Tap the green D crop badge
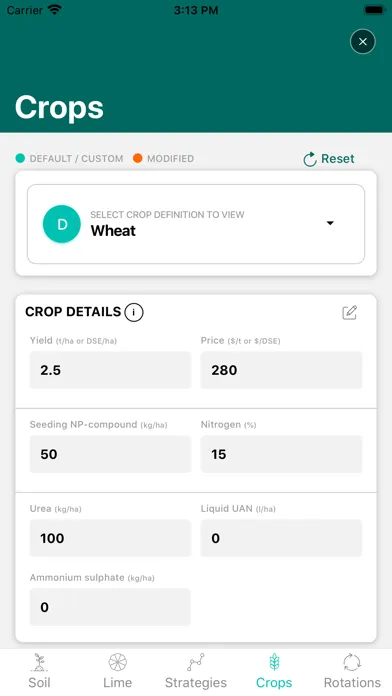Viewport: 392px width, 696px height. tap(62, 224)
